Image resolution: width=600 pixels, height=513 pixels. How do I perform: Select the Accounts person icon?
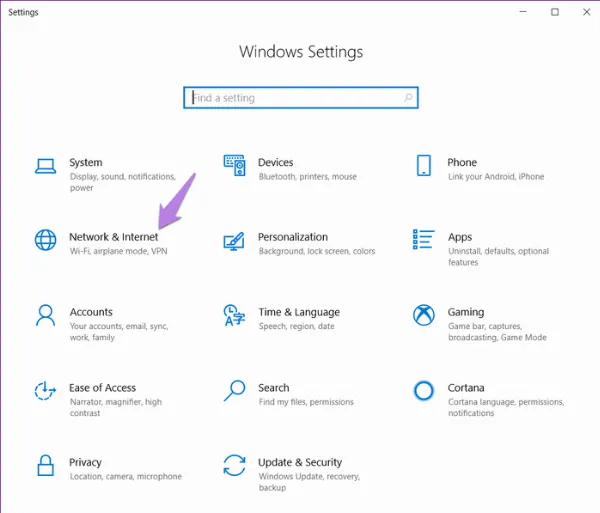point(45,316)
